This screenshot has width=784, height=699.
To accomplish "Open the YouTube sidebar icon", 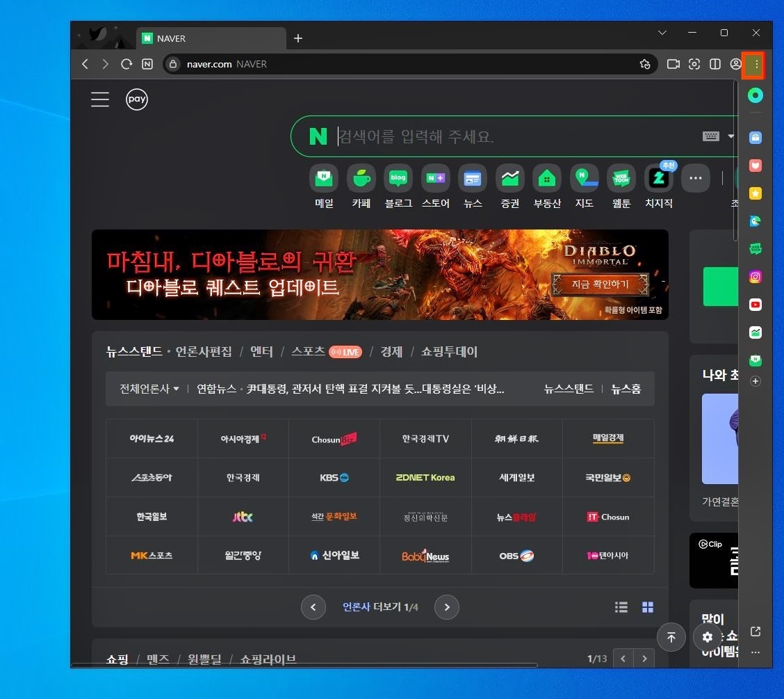I will click(755, 305).
